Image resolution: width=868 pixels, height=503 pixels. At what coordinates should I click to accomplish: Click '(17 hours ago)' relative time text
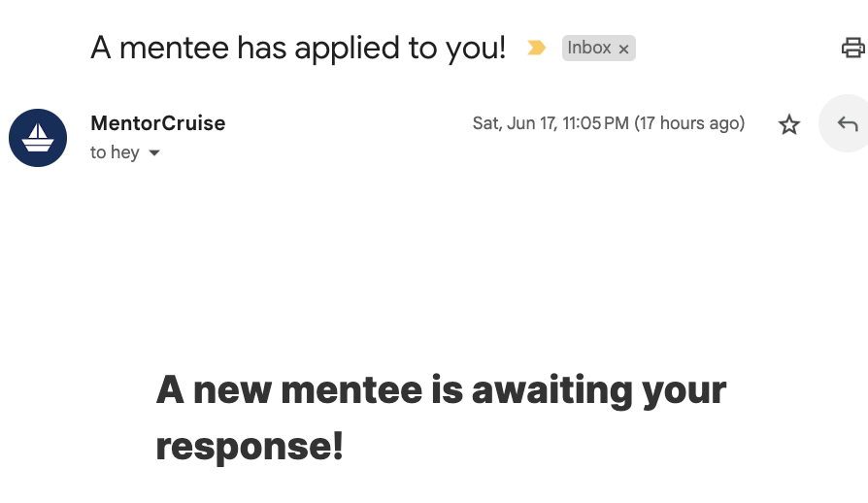(689, 123)
